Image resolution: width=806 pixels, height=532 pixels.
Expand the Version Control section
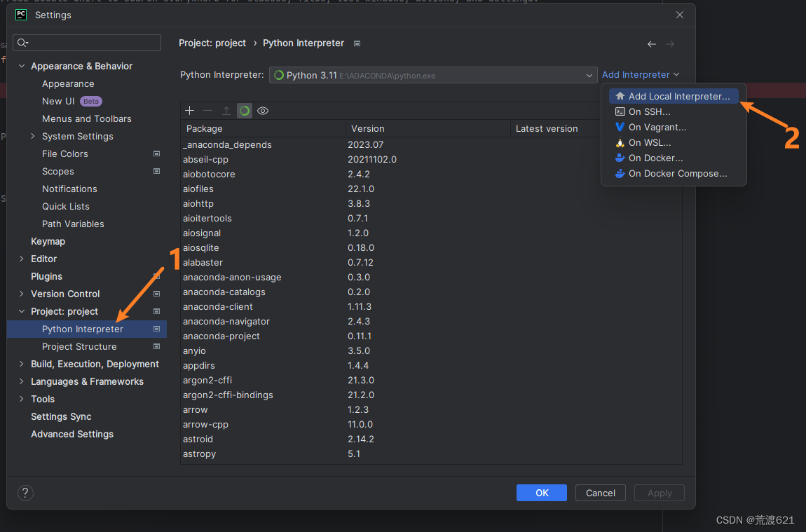[x=22, y=294]
